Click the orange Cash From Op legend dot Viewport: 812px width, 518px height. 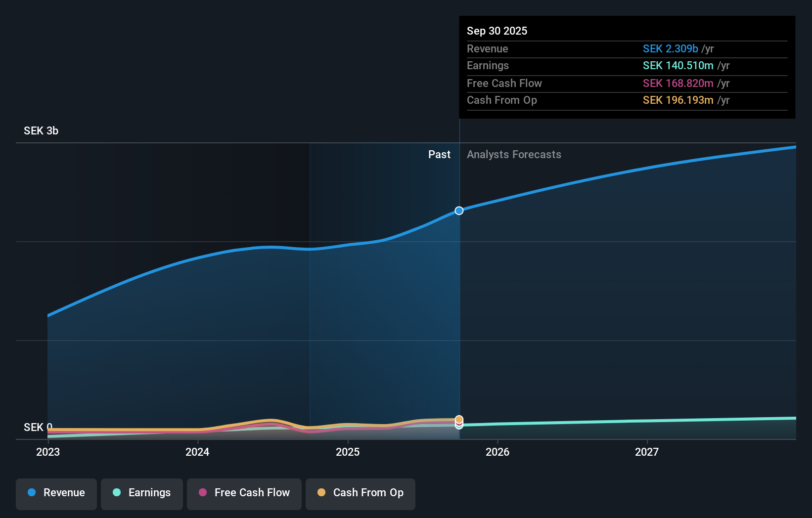point(322,493)
